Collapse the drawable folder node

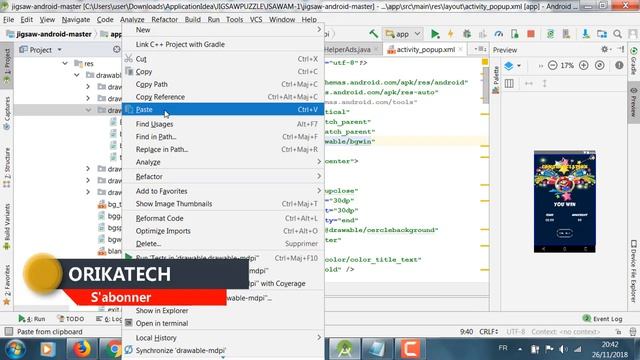pyautogui.click(x=77, y=75)
